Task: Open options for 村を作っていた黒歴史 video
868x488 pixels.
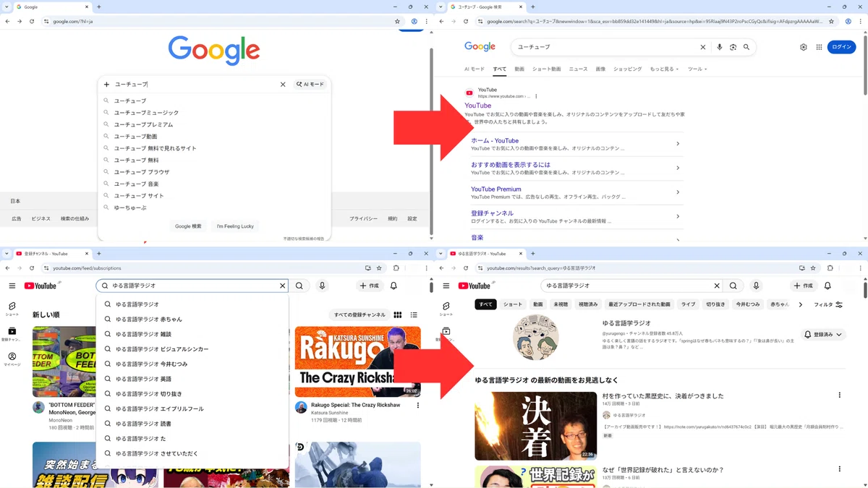Action: click(839, 395)
